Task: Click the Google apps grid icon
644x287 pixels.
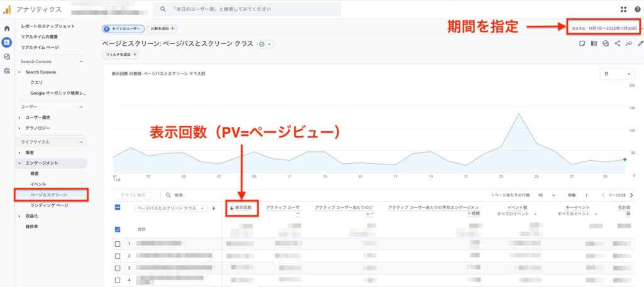Action: coord(623,9)
